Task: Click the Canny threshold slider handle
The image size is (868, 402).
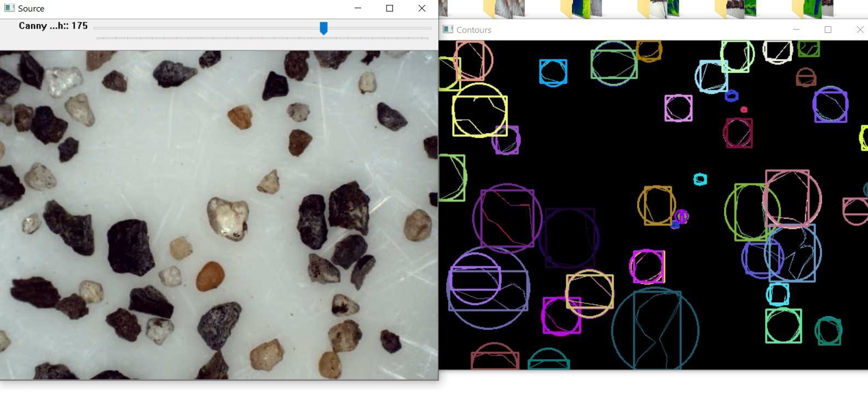Action: [x=323, y=28]
